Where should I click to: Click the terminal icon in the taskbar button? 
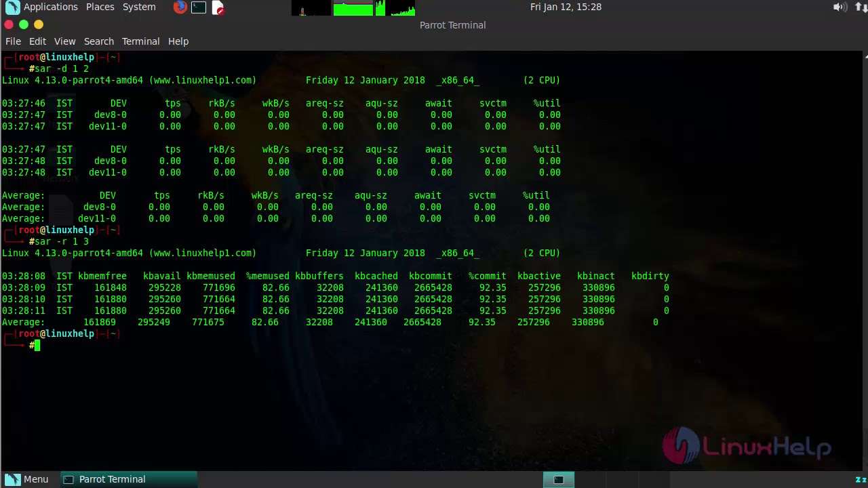[x=68, y=480]
